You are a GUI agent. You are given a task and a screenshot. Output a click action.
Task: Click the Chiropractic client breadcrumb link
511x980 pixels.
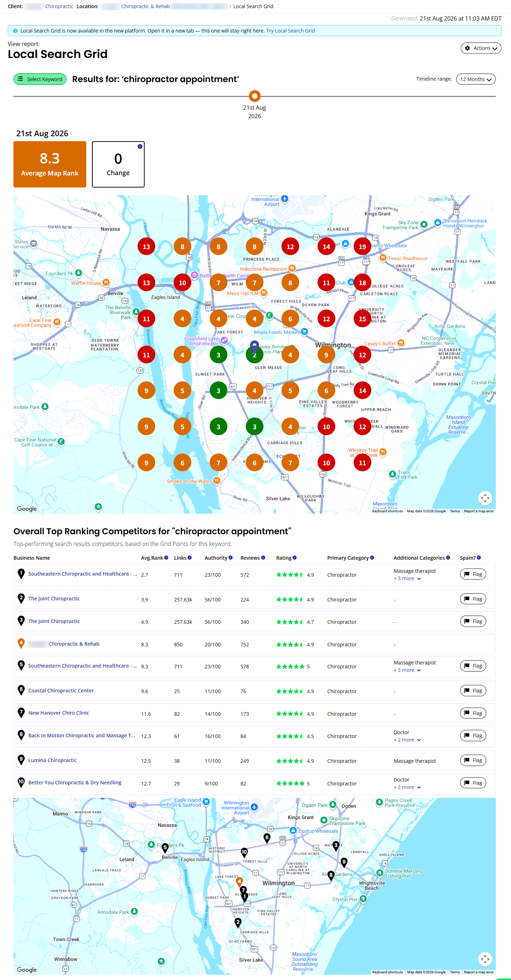pos(59,6)
